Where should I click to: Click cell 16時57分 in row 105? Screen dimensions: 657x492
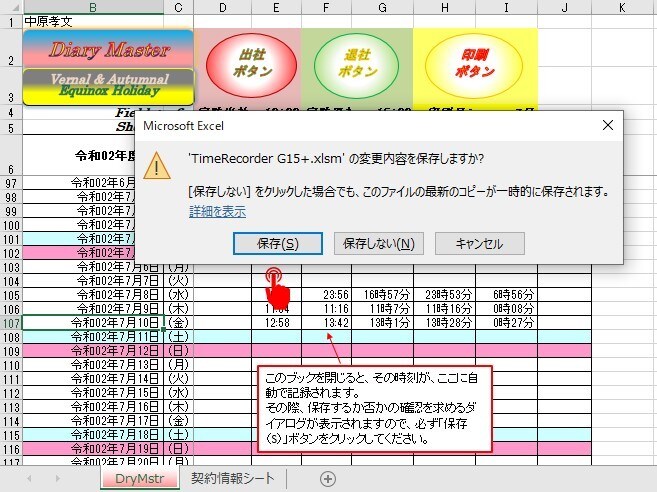pos(383,295)
